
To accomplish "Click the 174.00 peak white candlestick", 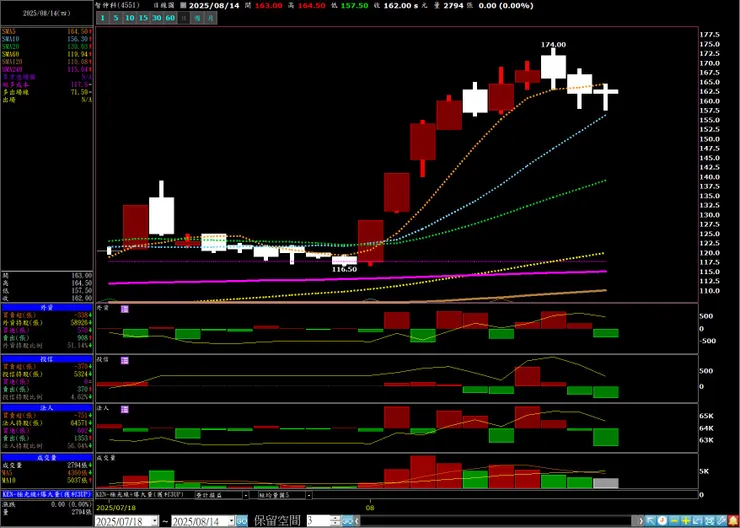I will [553, 67].
